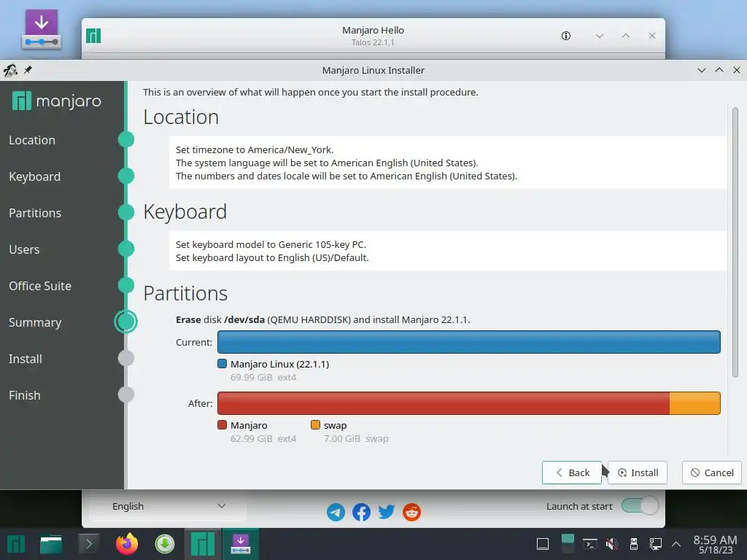The width and height of the screenshot is (747, 560).
Task: Minimize the Manjaro Linux Installer window
Action: [x=702, y=70]
